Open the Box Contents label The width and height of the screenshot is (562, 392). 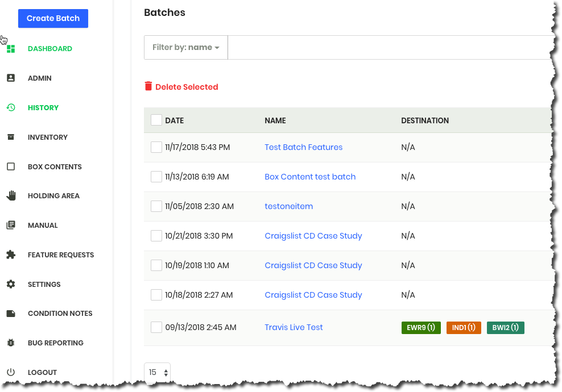click(x=55, y=167)
